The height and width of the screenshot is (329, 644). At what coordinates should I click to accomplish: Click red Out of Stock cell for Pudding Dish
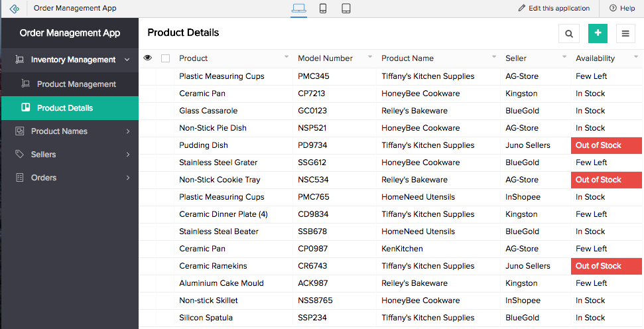pos(606,145)
